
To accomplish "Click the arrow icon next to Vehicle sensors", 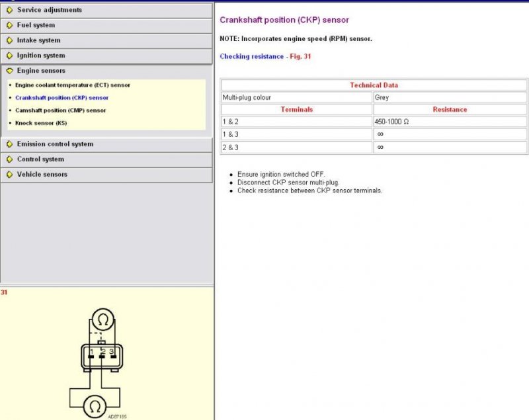I will click(x=9, y=175).
